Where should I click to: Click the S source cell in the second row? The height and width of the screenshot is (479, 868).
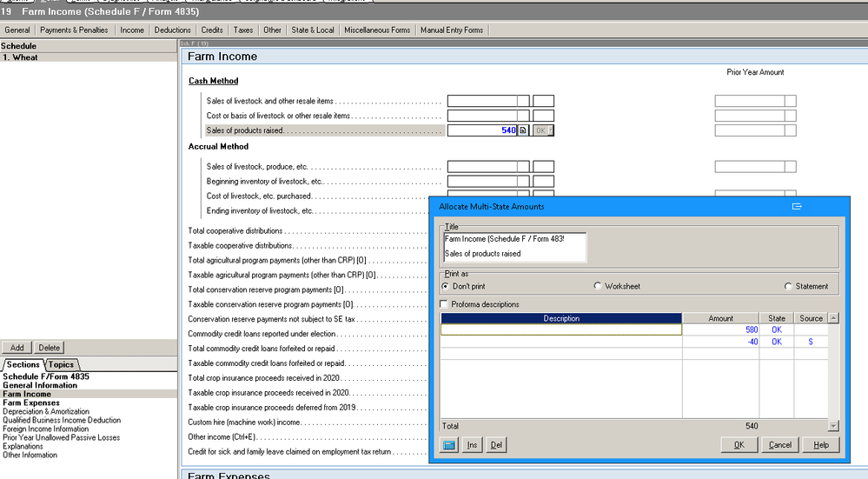(x=811, y=342)
